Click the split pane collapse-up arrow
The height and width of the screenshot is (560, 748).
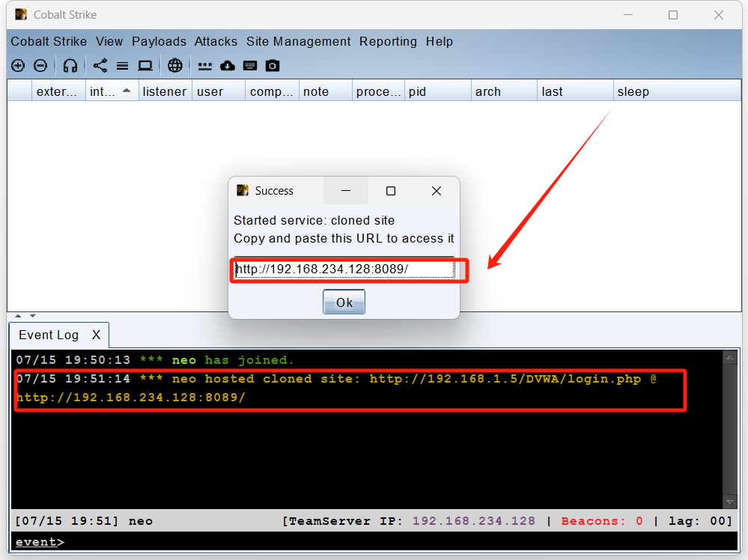tap(18, 316)
